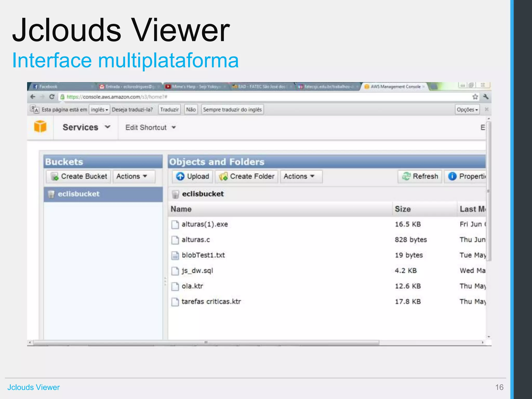
Task: Select the ola.ktr file name
Action: [x=192, y=286]
